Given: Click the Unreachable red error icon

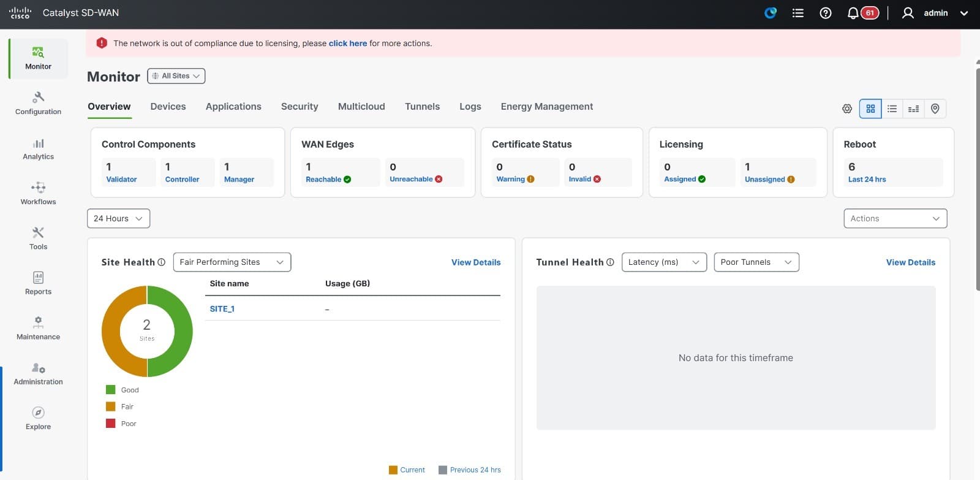Looking at the screenshot, I should [439, 180].
